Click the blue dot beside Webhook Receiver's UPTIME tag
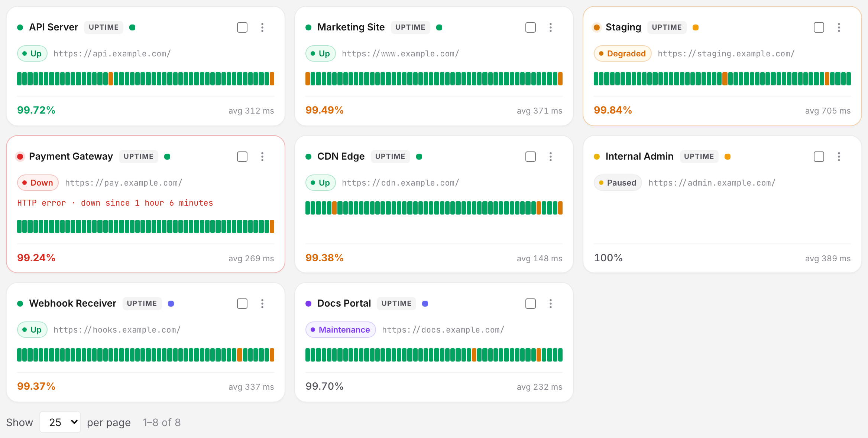 [x=171, y=304]
